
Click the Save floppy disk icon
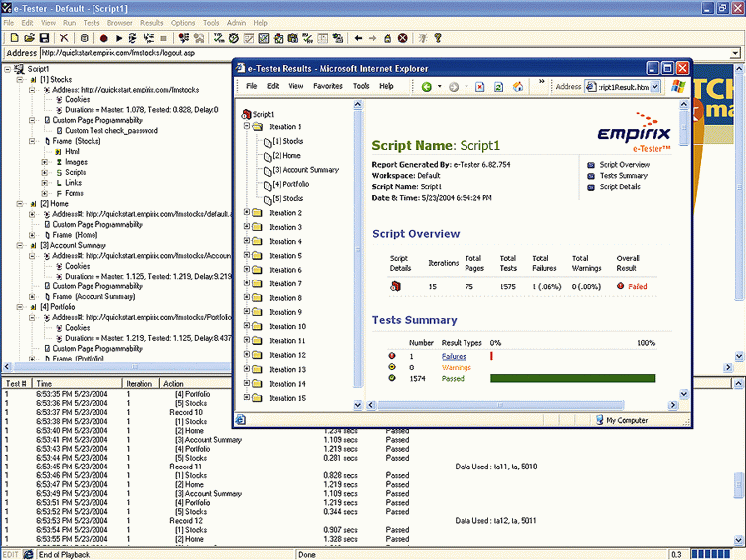point(44,38)
